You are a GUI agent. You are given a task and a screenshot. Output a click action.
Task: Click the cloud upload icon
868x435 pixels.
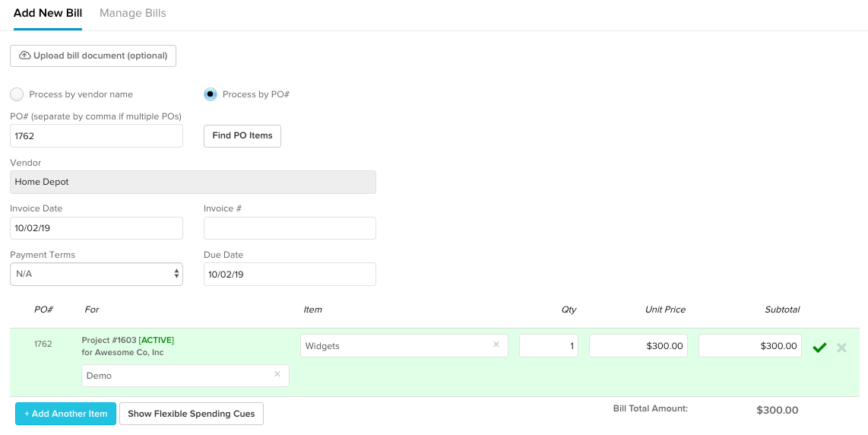click(x=25, y=56)
